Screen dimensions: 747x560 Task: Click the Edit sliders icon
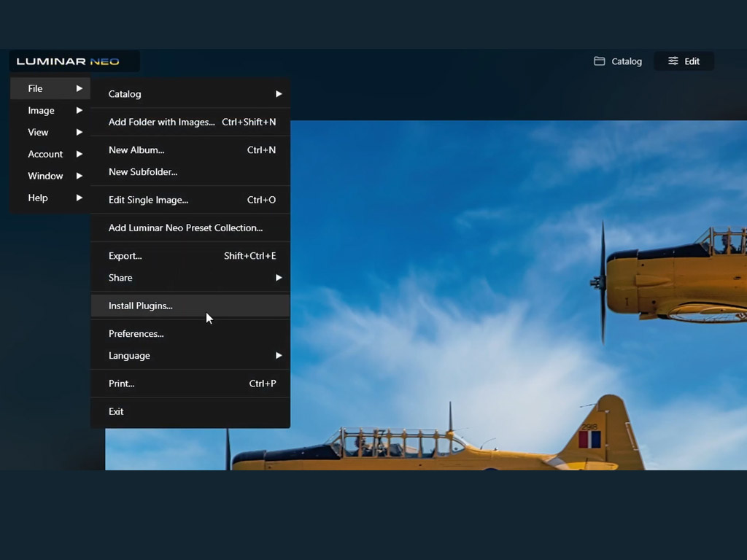[673, 61]
